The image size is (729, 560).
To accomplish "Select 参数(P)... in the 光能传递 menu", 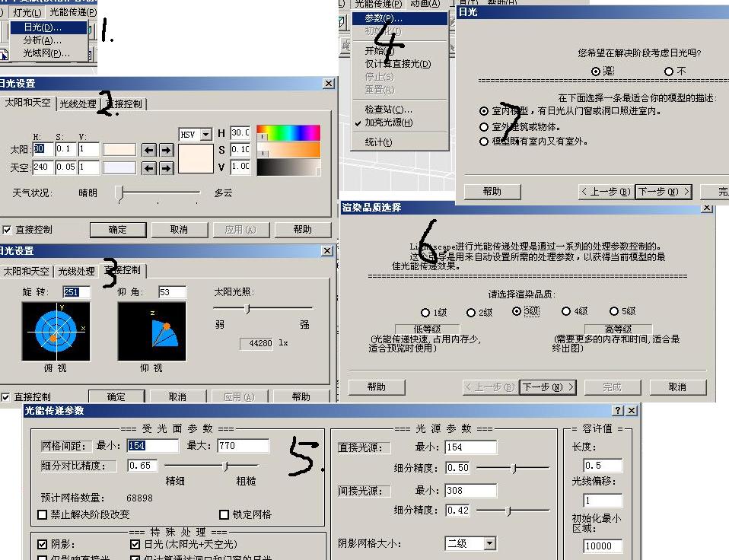I will [400, 18].
